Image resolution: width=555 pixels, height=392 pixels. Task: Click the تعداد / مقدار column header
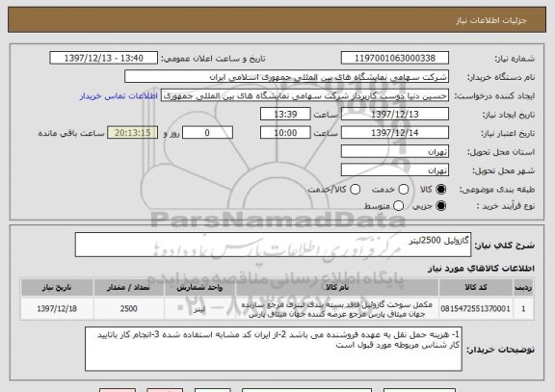click(128, 287)
